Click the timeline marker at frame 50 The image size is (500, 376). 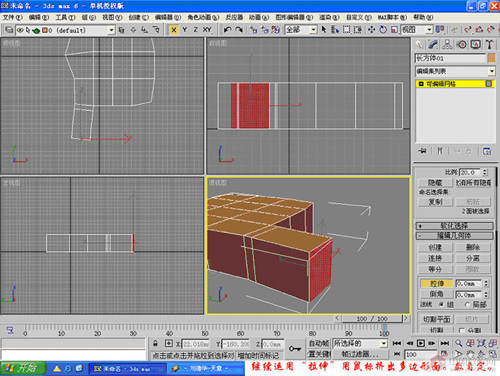pyautogui.click(x=205, y=334)
